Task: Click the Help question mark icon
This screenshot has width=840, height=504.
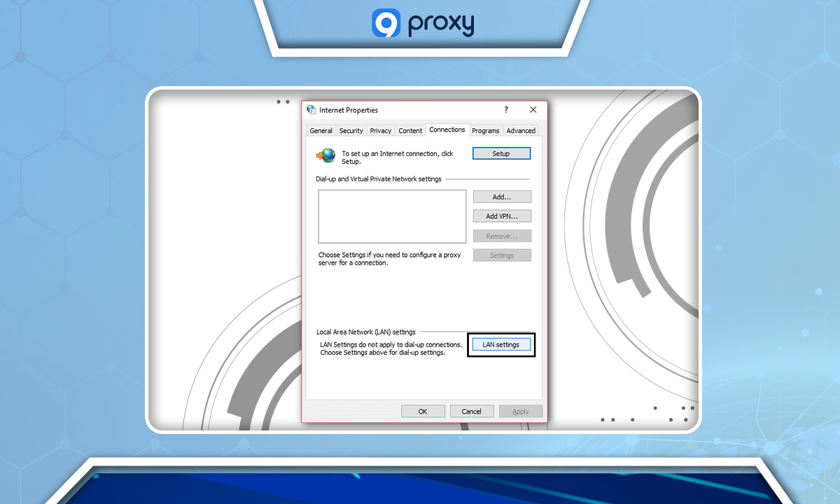Action: [x=505, y=110]
